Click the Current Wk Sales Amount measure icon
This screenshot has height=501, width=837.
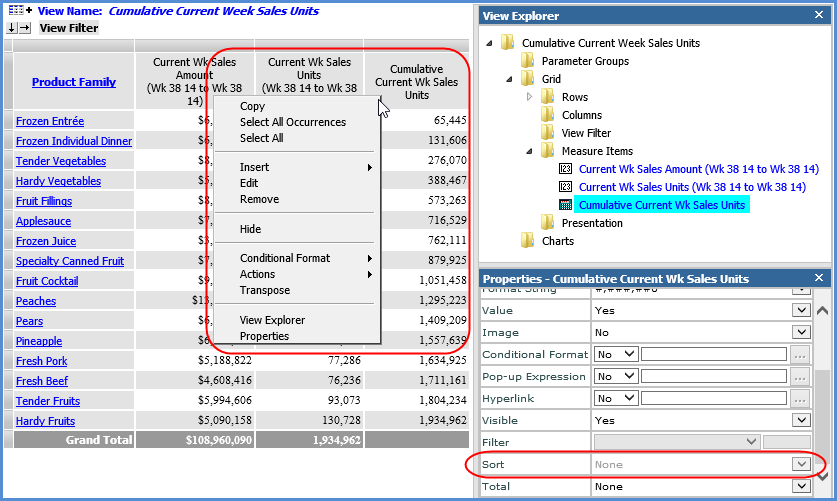(x=565, y=169)
